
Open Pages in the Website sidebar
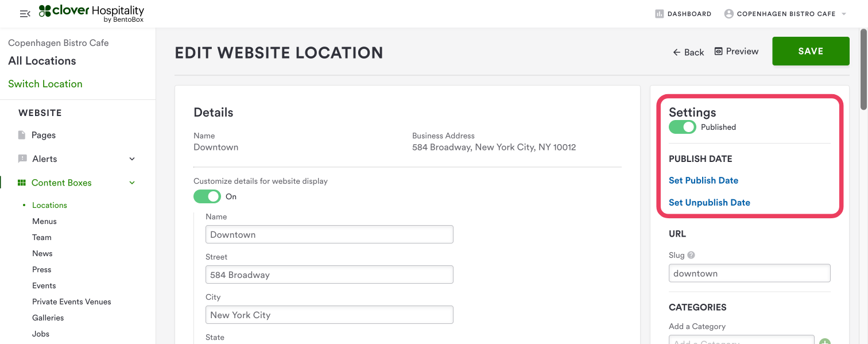44,136
